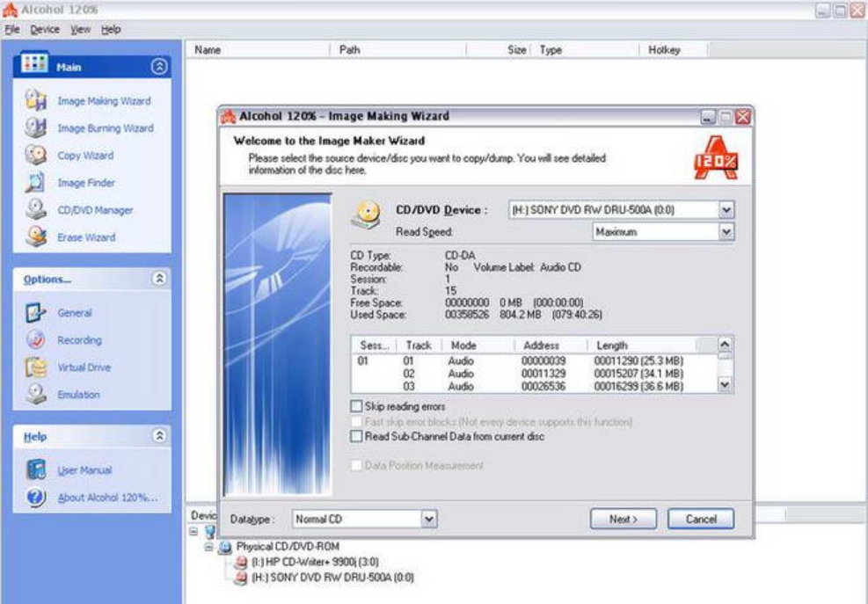
Task: Click the track list scroll up arrow
Action: [x=726, y=345]
